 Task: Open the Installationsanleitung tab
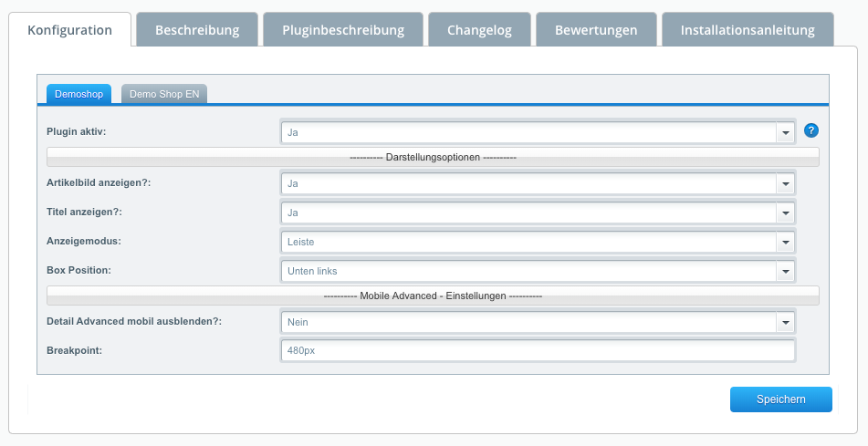click(748, 30)
